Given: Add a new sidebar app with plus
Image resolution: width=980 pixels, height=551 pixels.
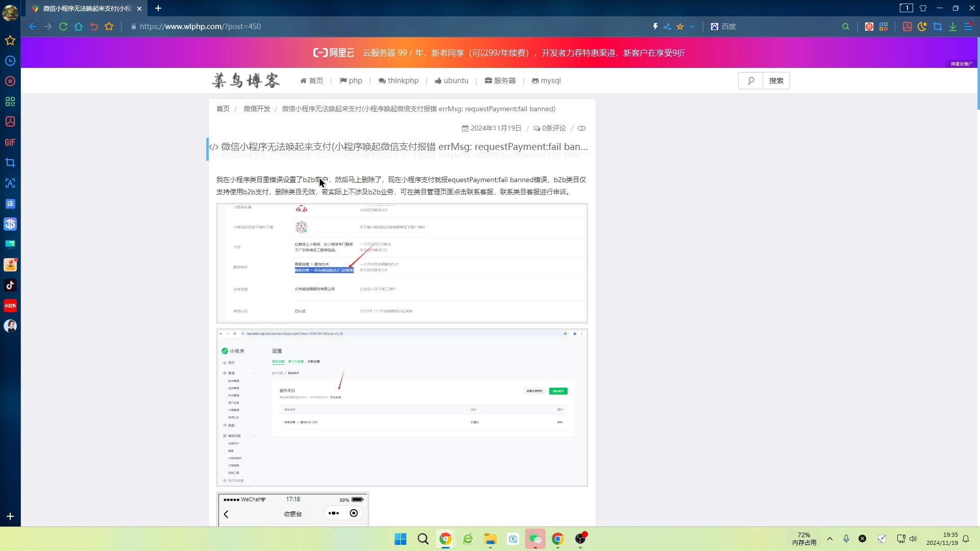Looking at the screenshot, I should click(10, 516).
